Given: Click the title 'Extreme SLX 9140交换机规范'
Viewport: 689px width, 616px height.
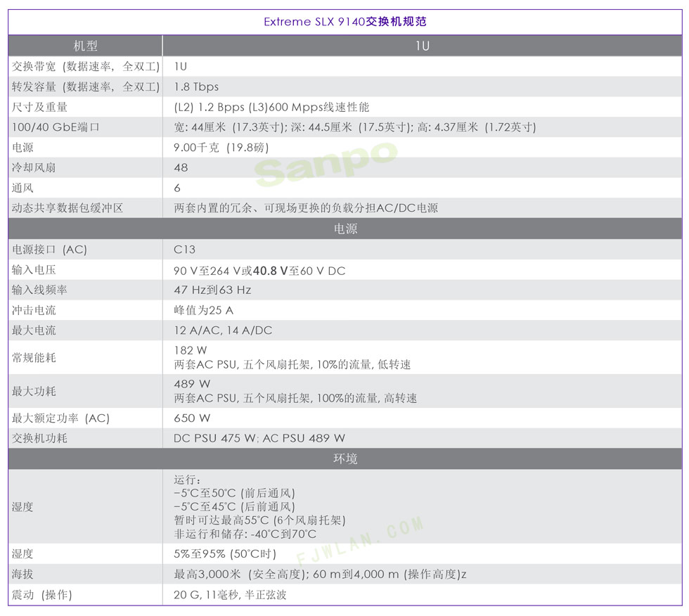Looking at the screenshot, I should (x=345, y=22).
